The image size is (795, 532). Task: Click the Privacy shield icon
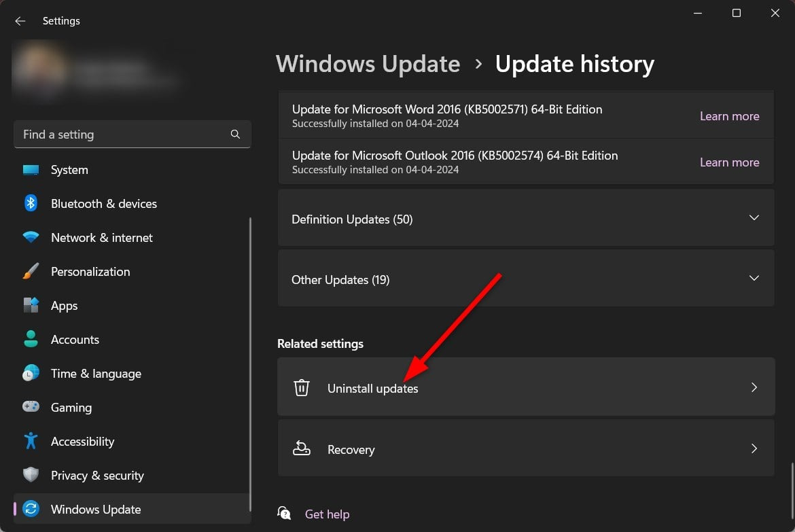[x=31, y=475]
